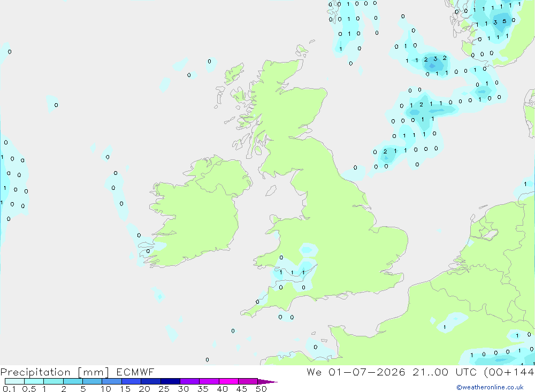Select the 30–35 mm purple legend swatch
This screenshot has height=392, width=535.
[x=189, y=381]
